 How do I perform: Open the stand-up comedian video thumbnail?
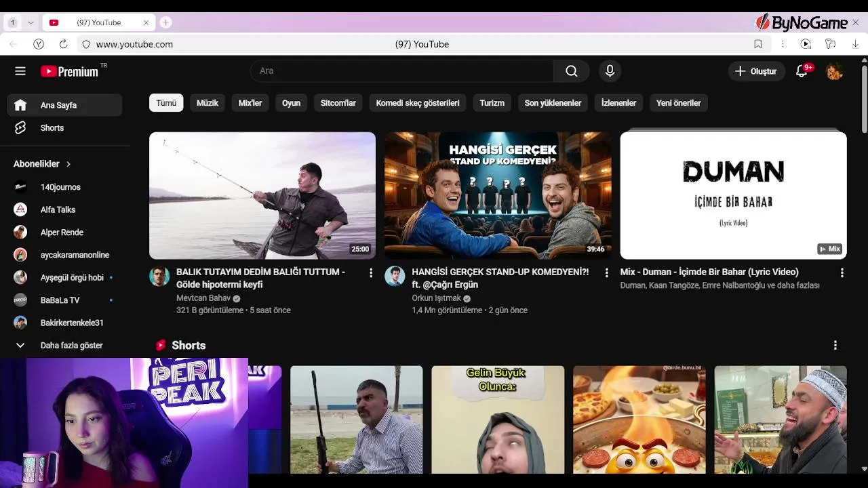[498, 195]
